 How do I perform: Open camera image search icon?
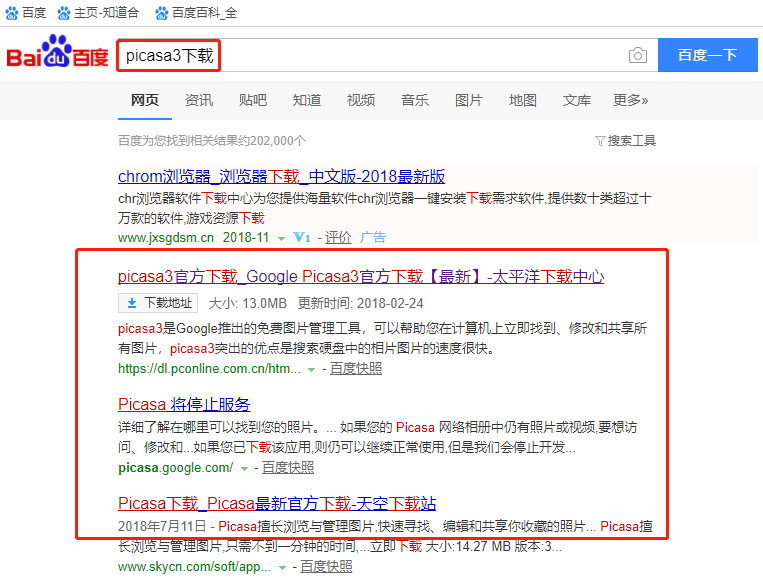click(637, 55)
